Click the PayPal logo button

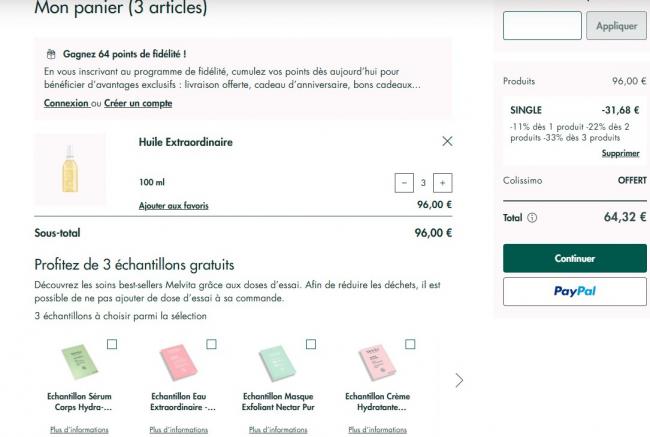pyautogui.click(x=575, y=291)
